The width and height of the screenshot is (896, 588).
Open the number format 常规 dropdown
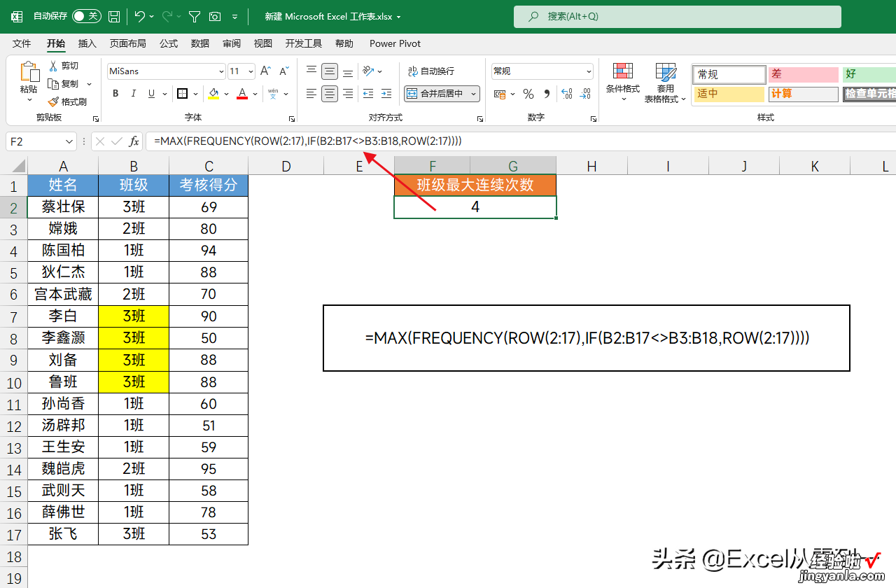click(x=589, y=71)
